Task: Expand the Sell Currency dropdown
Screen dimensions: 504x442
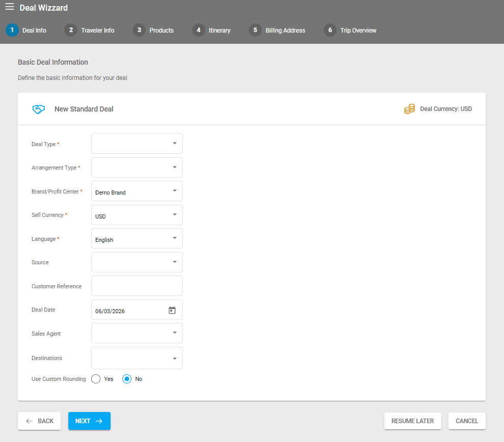Action: [137, 215]
